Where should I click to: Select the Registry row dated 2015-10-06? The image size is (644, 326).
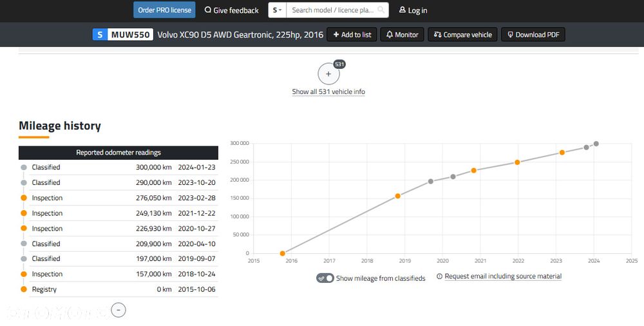[x=118, y=289]
